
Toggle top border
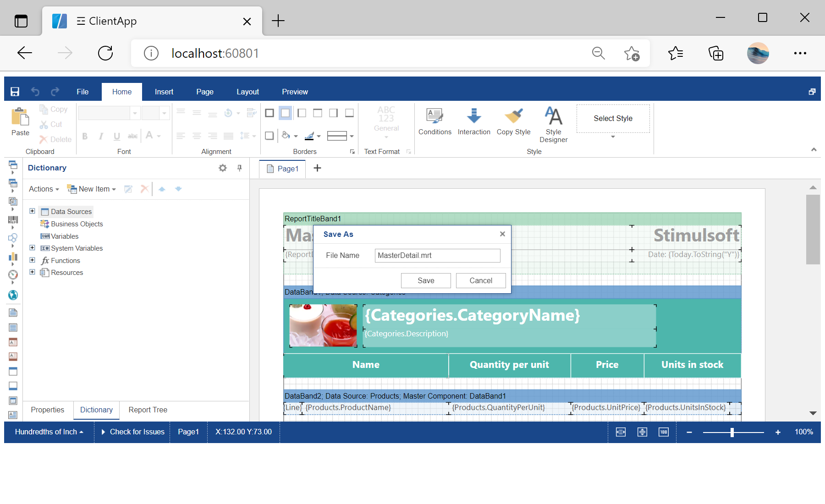tap(317, 113)
